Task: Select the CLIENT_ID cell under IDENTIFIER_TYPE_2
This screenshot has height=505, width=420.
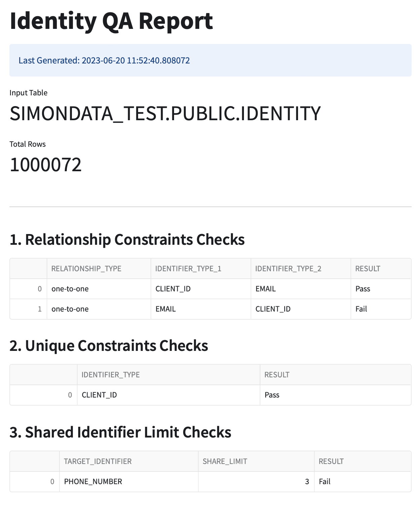Action: click(x=273, y=309)
